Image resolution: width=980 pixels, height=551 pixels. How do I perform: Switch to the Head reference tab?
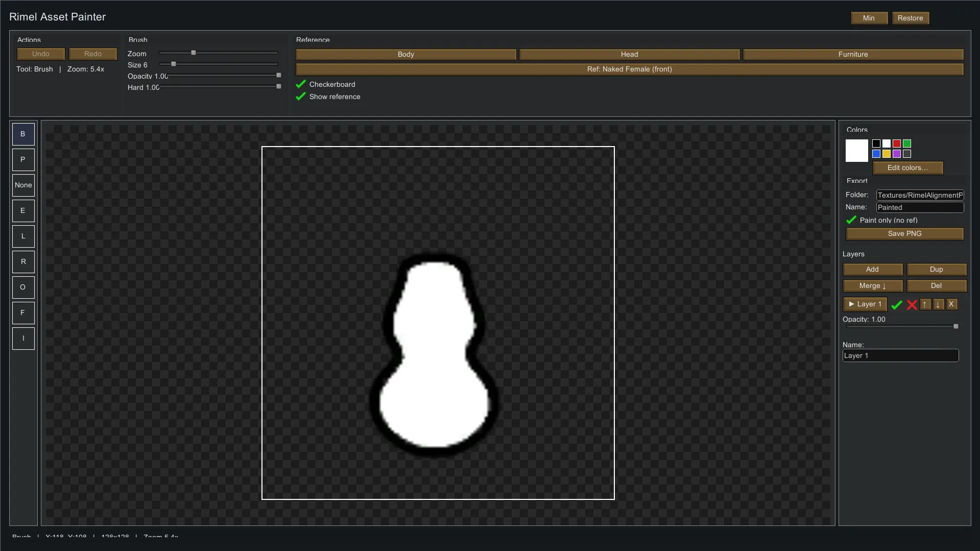tap(629, 55)
